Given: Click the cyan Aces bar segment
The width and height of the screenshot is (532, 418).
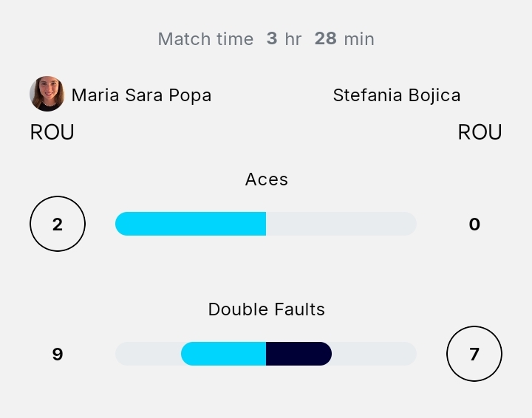Looking at the screenshot, I should 191,224.
